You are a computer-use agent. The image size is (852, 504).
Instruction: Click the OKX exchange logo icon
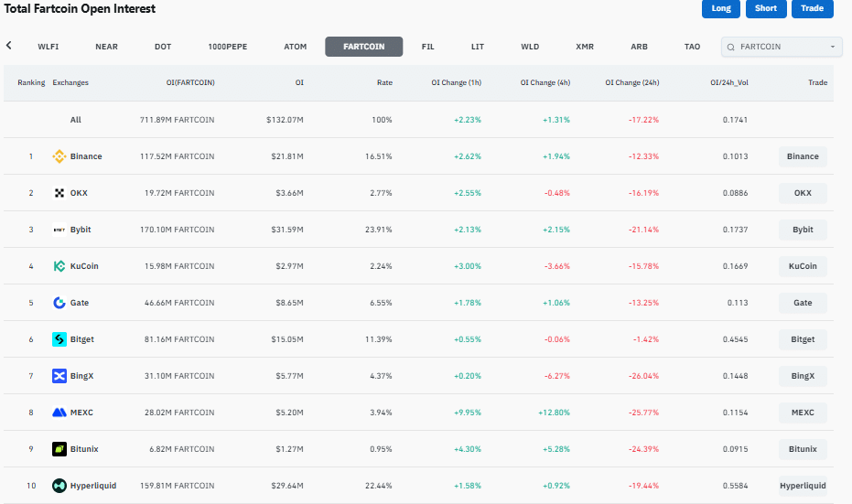[x=59, y=193]
